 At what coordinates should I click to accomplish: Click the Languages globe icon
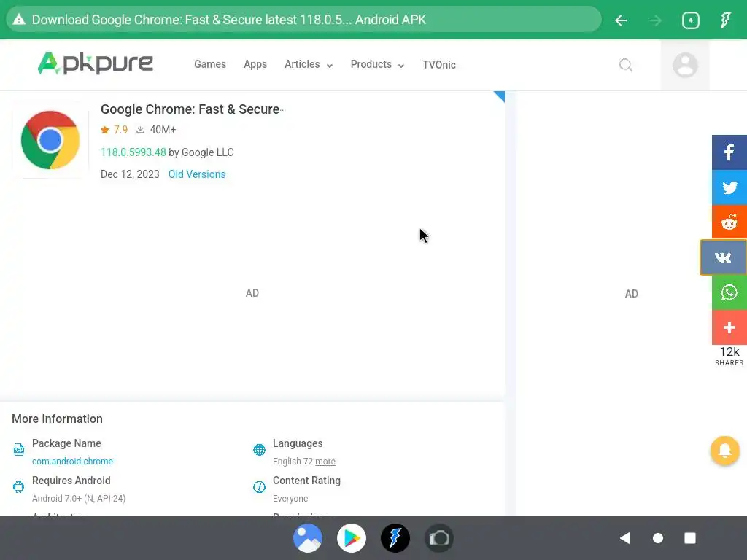pos(259,449)
